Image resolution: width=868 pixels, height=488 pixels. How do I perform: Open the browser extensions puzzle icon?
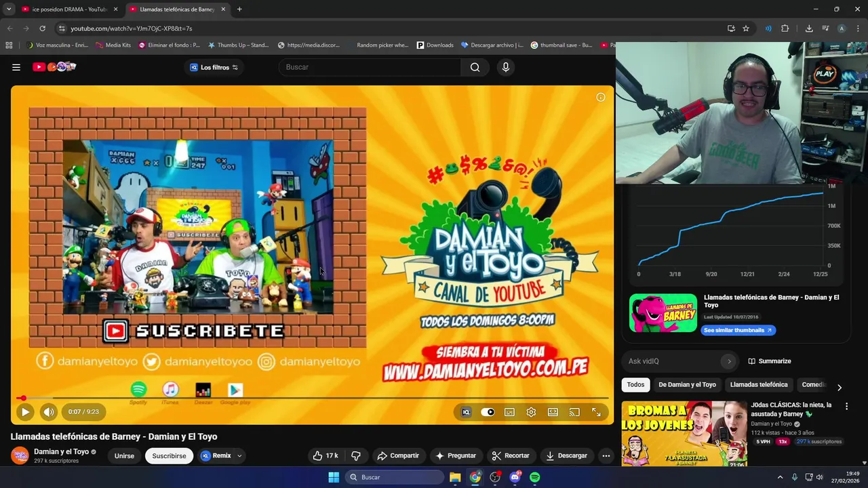785,28
